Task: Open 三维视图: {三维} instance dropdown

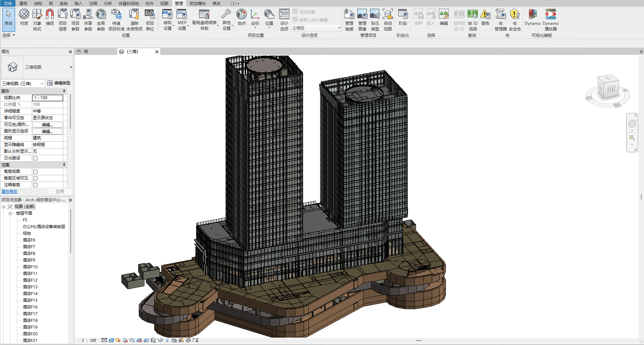Action: [23, 83]
